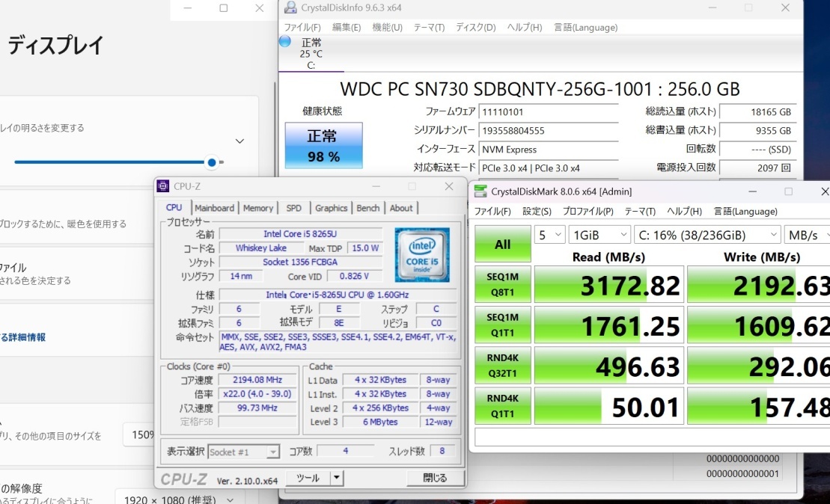Switch to the About tab in CPU-Z
830x504 pixels.
[401, 209]
